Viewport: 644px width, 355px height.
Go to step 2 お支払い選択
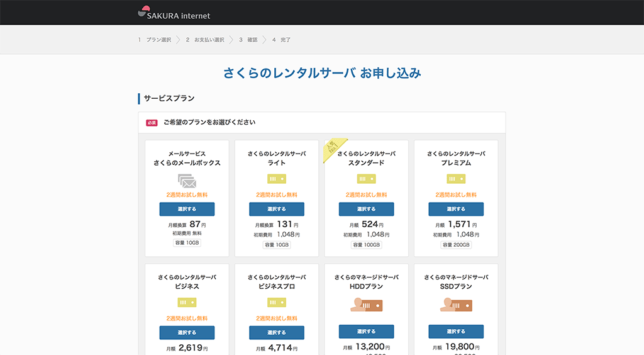coord(205,40)
